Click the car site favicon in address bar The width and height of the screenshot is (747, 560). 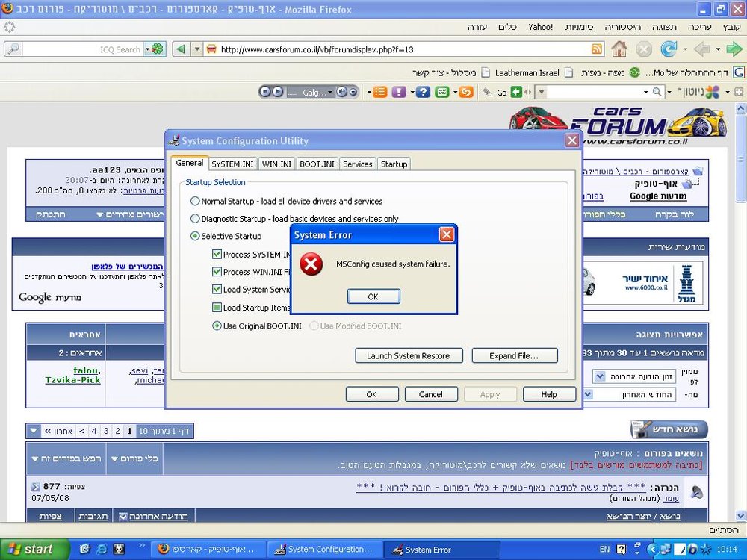click(211, 49)
